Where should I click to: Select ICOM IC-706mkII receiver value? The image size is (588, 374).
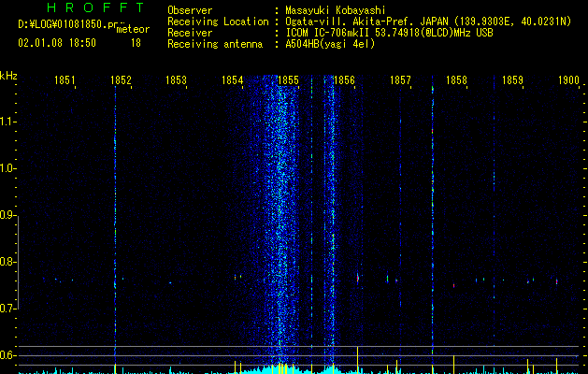pyautogui.click(x=389, y=33)
